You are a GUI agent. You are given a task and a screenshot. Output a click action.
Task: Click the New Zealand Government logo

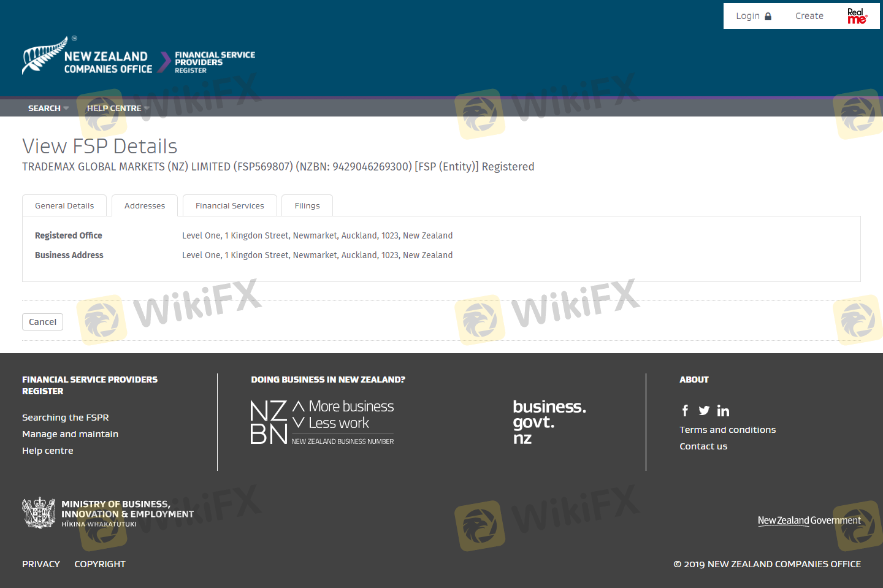tap(809, 521)
